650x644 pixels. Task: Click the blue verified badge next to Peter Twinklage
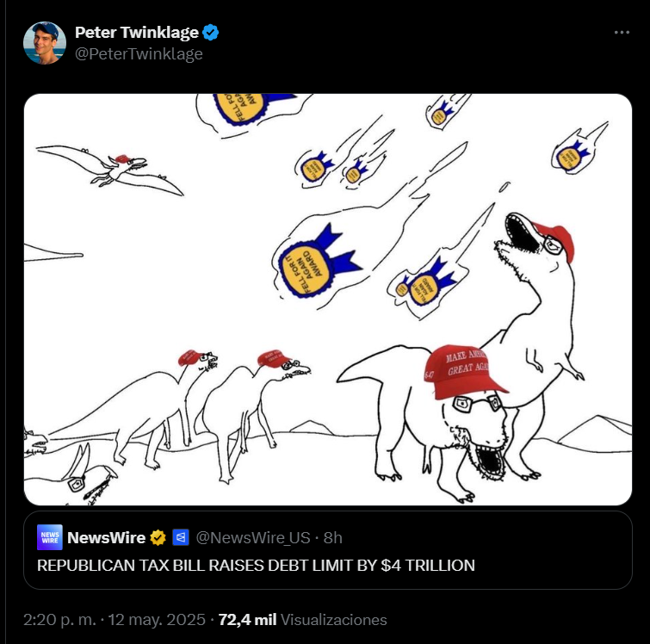[x=211, y=33]
